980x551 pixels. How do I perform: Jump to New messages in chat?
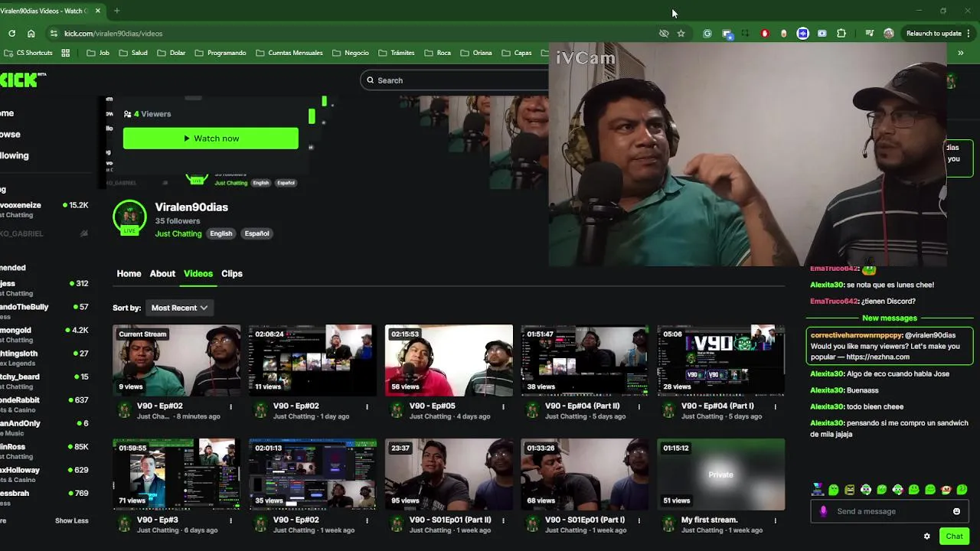[890, 318]
